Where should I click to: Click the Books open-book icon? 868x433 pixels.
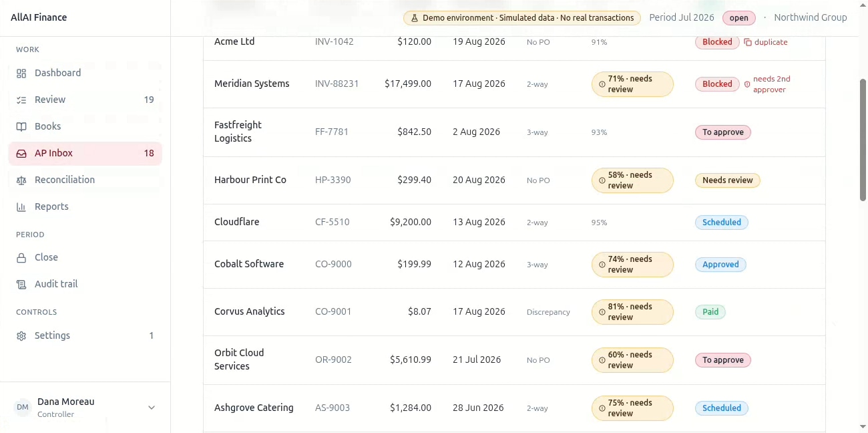[x=21, y=126]
